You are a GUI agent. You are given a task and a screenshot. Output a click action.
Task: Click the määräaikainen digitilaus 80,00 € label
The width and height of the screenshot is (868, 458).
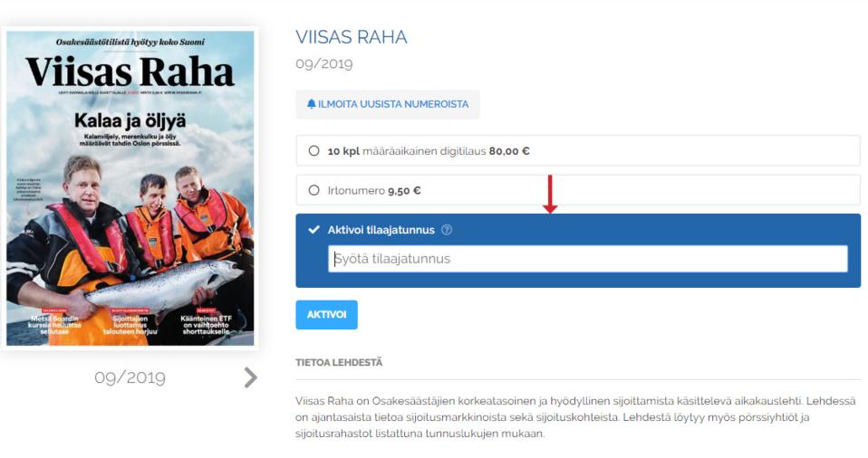446,151
